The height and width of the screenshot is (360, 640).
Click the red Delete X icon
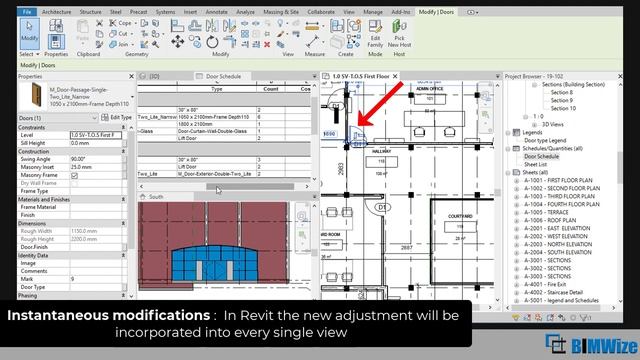tap(267, 44)
